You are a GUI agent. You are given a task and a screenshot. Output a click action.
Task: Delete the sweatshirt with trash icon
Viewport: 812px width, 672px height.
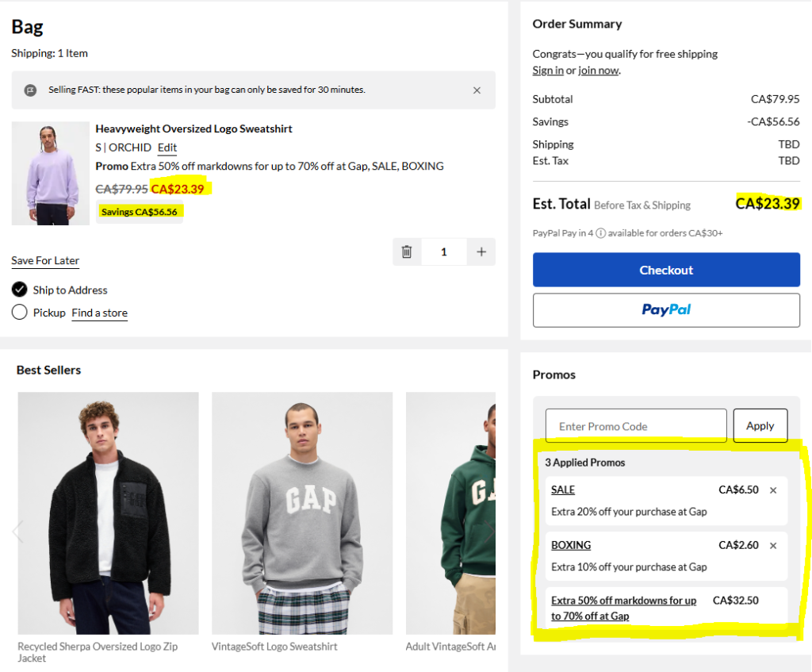click(407, 252)
